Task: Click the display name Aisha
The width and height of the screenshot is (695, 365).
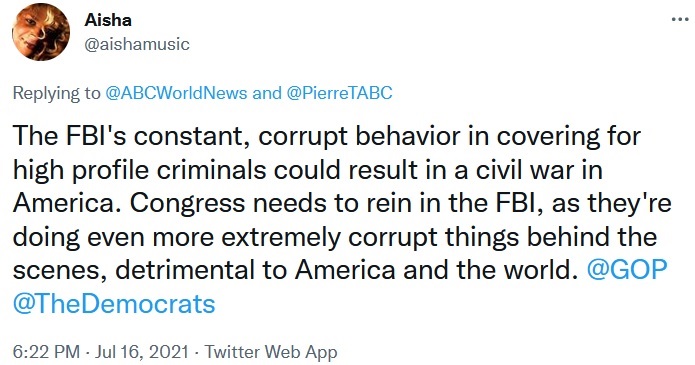Action: pyautogui.click(x=108, y=20)
